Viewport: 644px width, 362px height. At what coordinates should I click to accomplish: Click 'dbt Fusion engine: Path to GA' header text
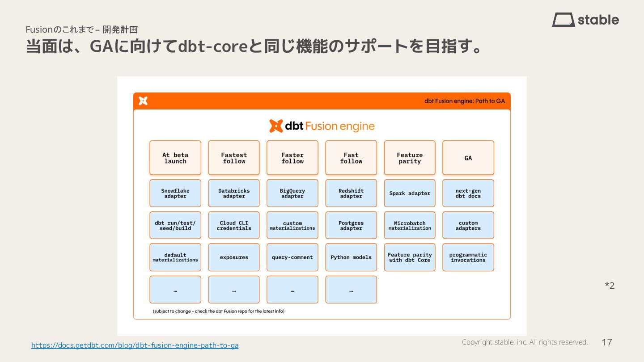[x=465, y=101]
